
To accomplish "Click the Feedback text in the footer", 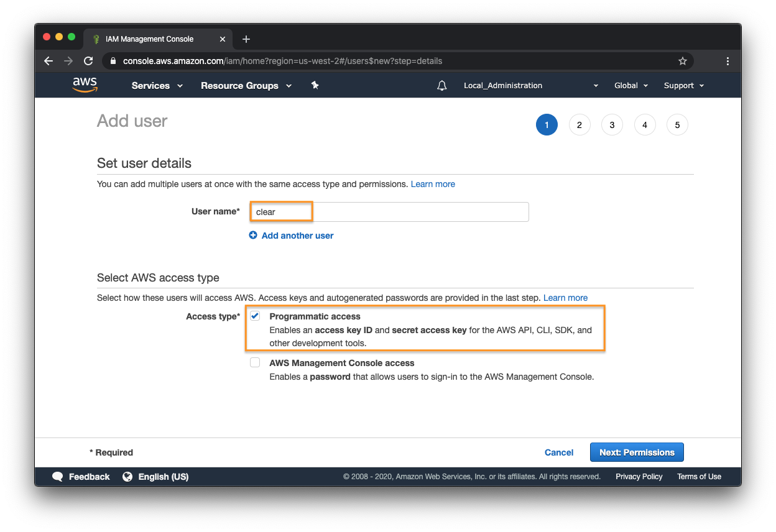I will (90, 477).
